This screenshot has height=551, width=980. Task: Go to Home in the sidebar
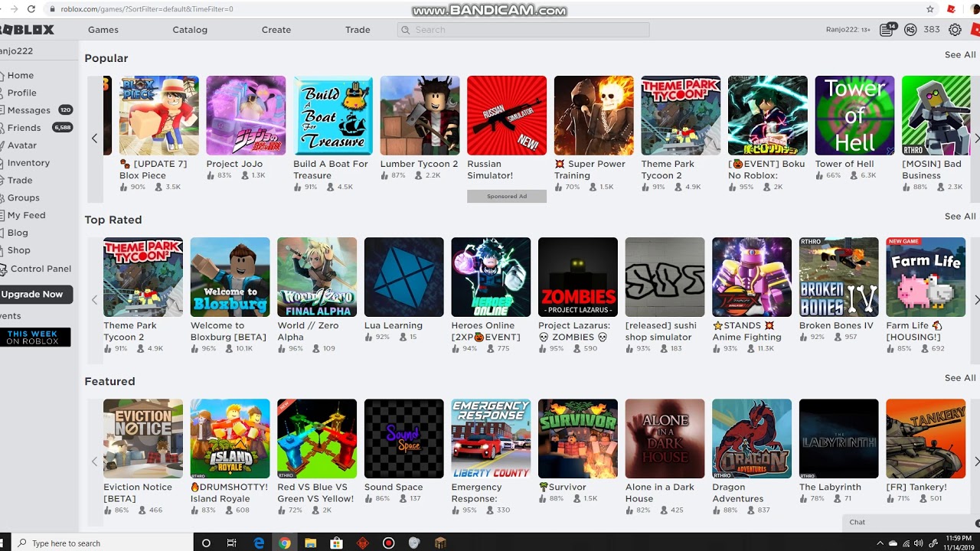click(20, 75)
